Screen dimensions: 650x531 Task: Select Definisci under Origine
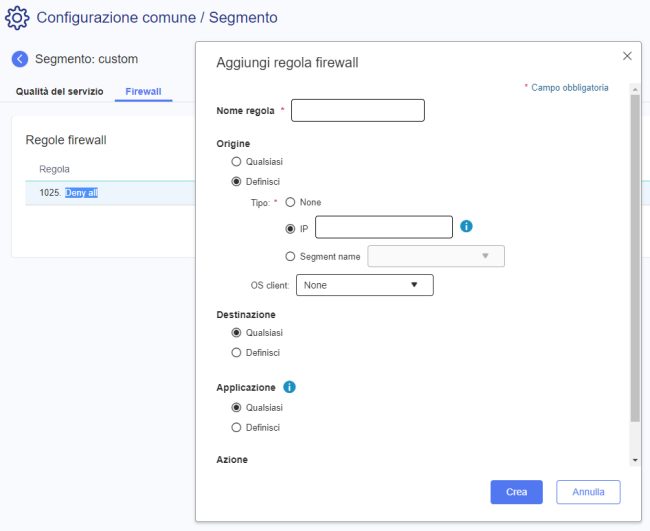tap(236, 182)
